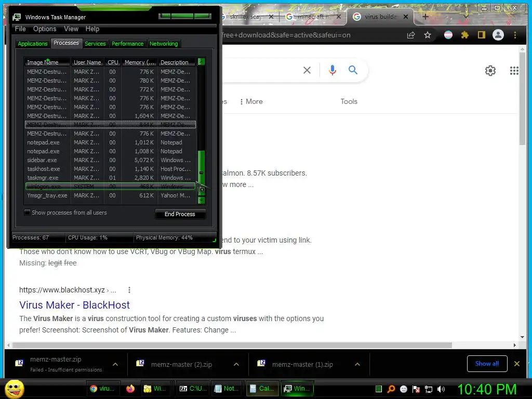This screenshot has width=532, height=399.
Task: Open the Help menu in Task Manager
Action: [92, 29]
